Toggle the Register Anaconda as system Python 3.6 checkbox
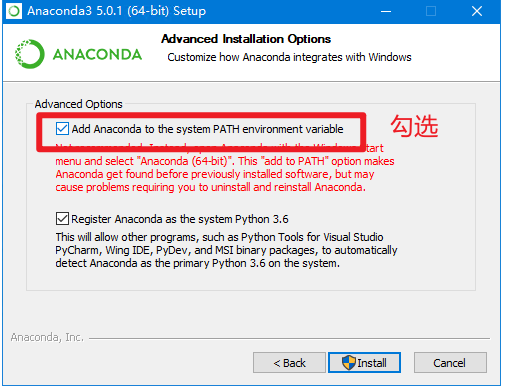The width and height of the screenshot is (508, 391). click(62, 219)
